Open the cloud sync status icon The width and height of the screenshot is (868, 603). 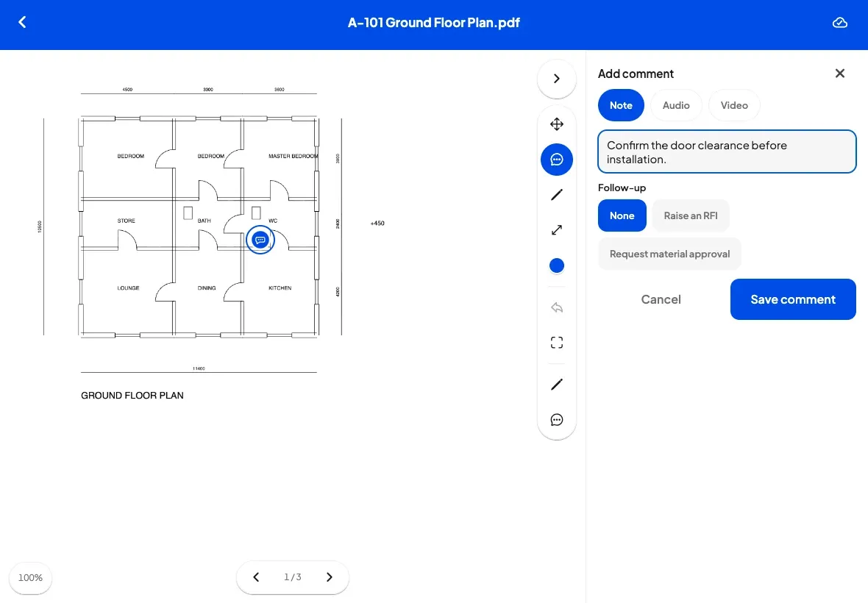pos(840,23)
